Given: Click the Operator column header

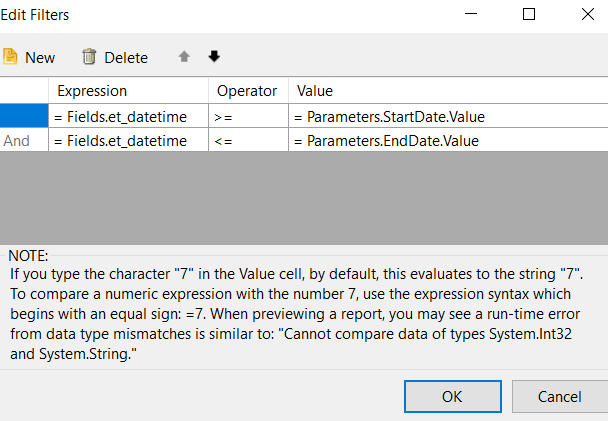Looking at the screenshot, I should (x=247, y=90).
